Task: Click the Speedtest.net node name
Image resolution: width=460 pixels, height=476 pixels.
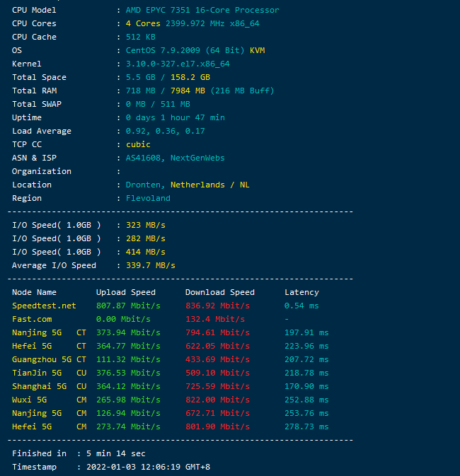Action: 44,306
